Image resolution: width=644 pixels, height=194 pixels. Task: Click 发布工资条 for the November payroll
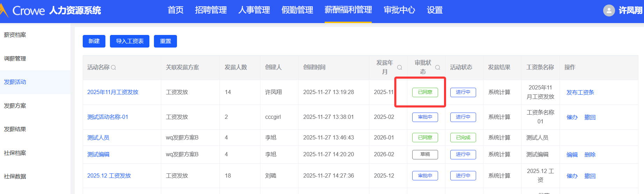(x=580, y=92)
